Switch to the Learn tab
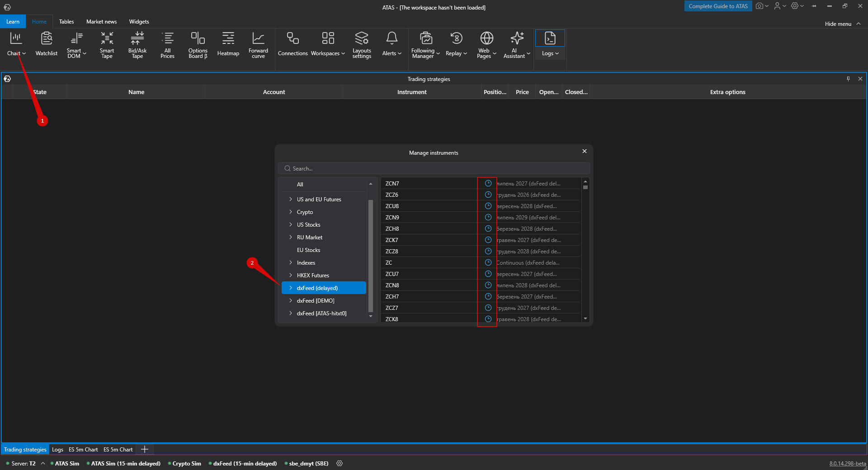 point(13,21)
